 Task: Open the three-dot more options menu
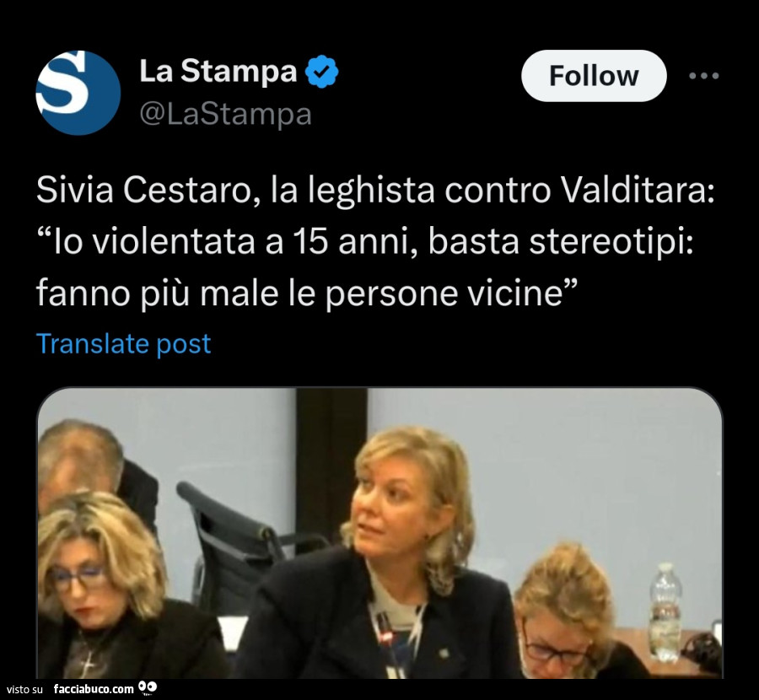(x=704, y=76)
